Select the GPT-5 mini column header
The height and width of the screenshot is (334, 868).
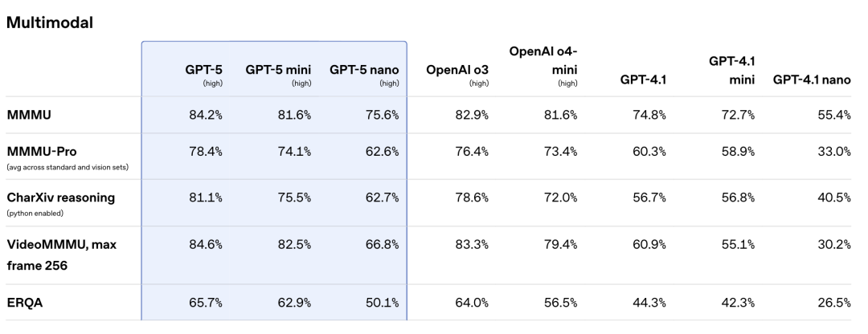(x=278, y=70)
